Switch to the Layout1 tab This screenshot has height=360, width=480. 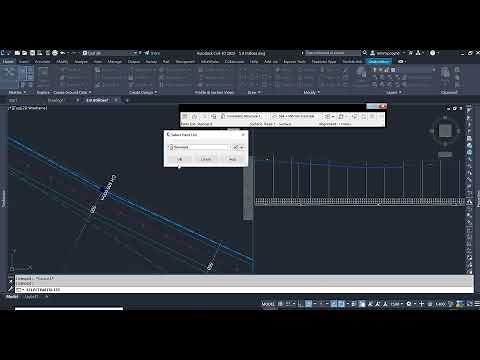pyautogui.click(x=32, y=296)
